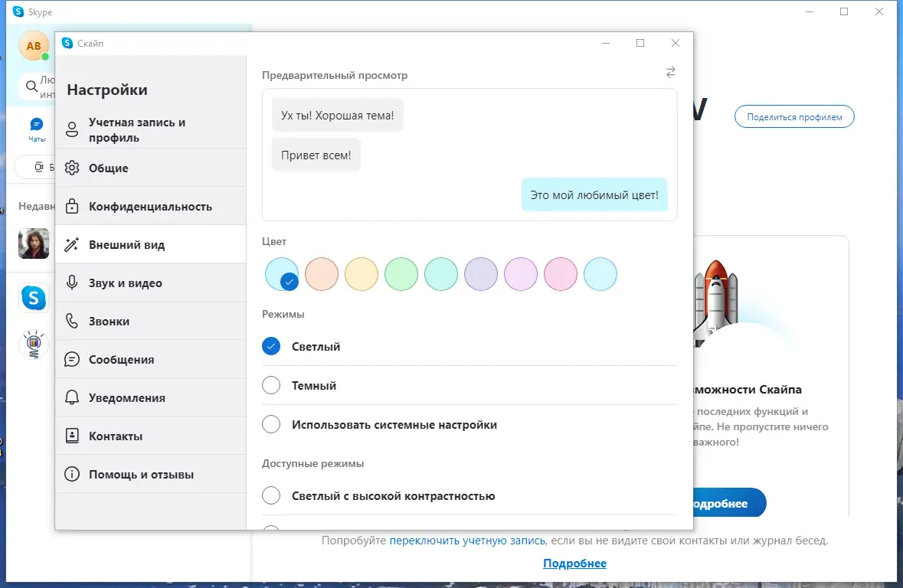The width and height of the screenshot is (903, 588).
Task: Click the Это мой любимый цвет! preview bubble
Action: tap(594, 194)
